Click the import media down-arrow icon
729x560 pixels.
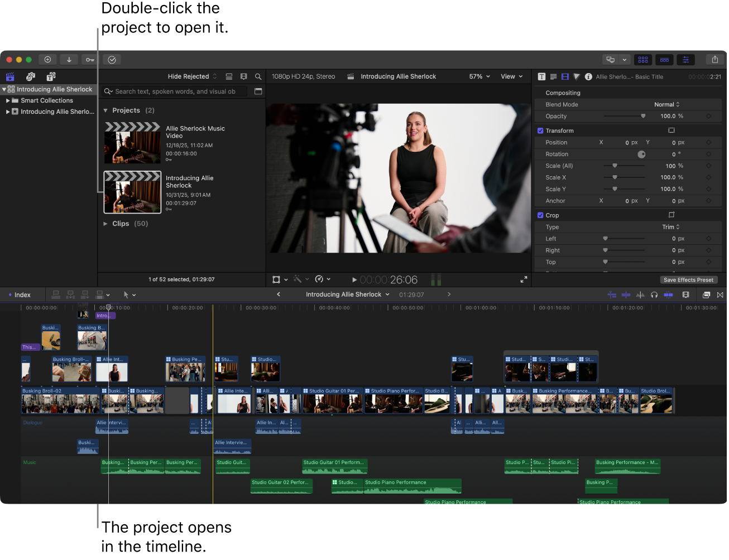click(69, 60)
